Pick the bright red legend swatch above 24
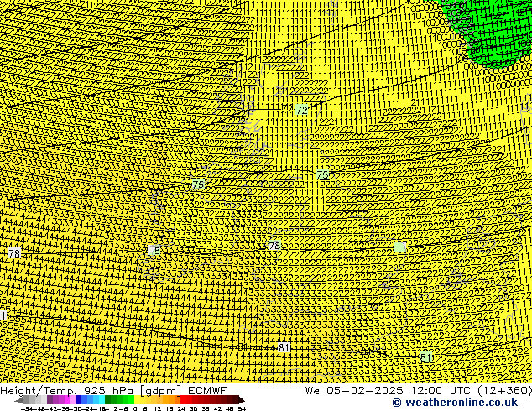The image size is (532, 411). click(x=183, y=400)
